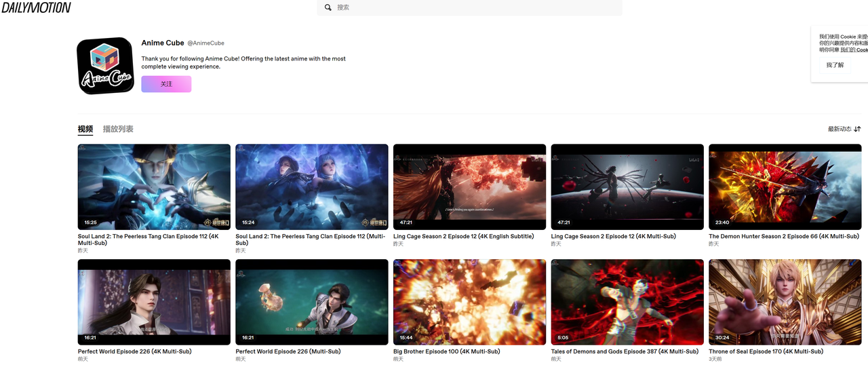Viewport: 868px width, 367px height.
Task: Dismiss cookie notice with 我了解 button
Action: tap(835, 65)
